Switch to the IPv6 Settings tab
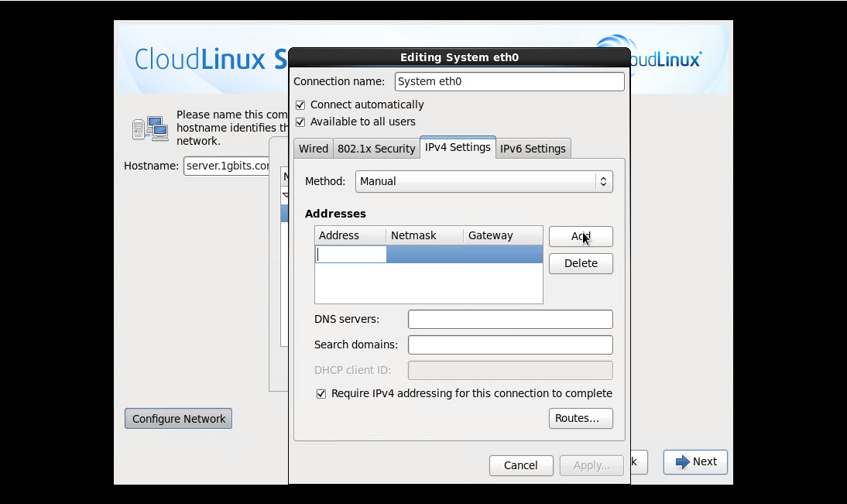The image size is (847, 504). 533,149
